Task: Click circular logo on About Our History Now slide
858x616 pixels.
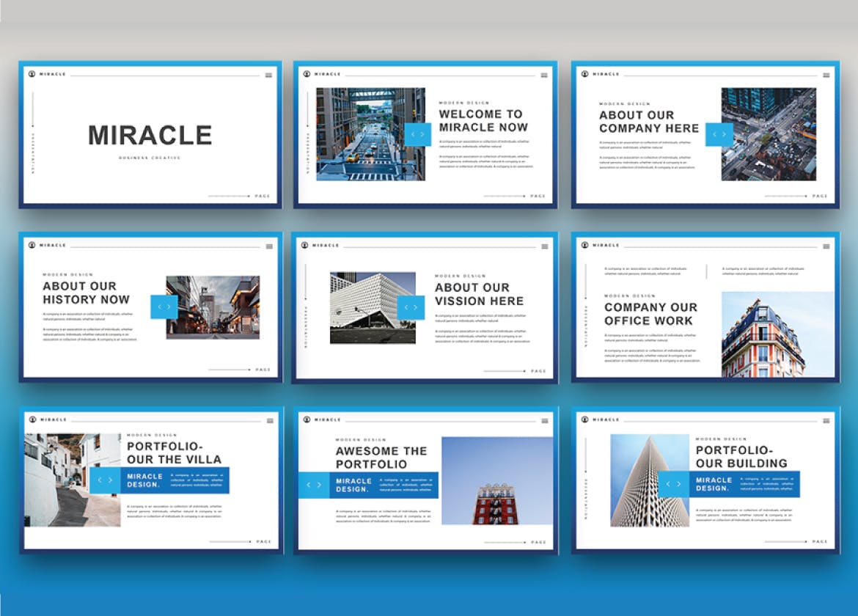Action: pos(32,245)
